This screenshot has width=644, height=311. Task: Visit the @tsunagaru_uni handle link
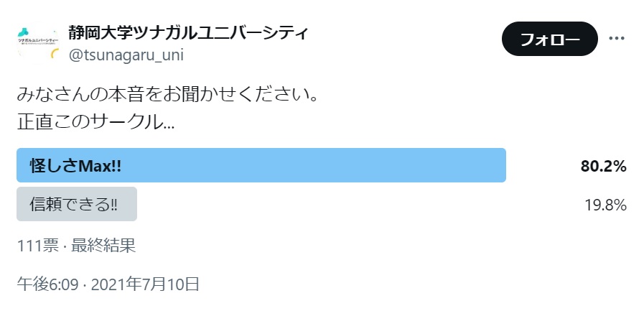pyautogui.click(x=126, y=55)
